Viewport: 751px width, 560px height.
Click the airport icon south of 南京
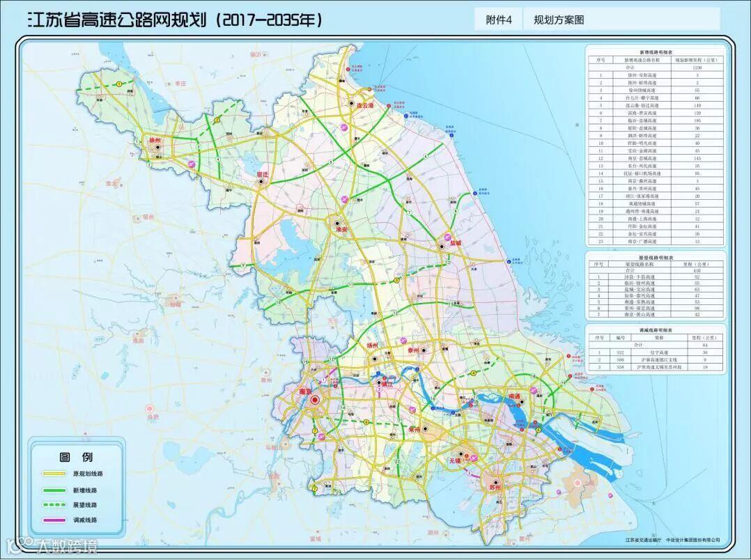[x=321, y=436]
